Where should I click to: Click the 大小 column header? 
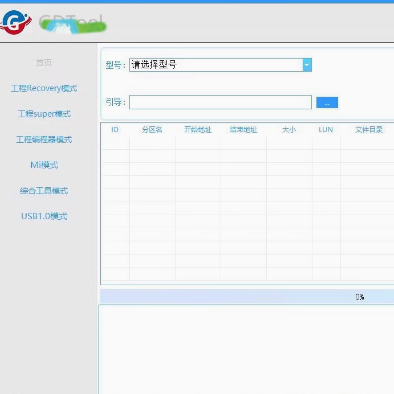pos(289,130)
